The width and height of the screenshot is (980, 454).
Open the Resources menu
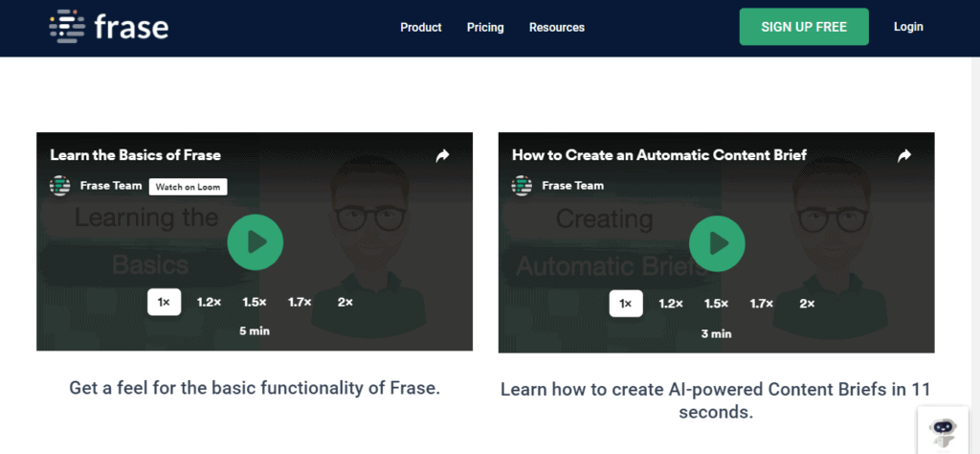(557, 28)
